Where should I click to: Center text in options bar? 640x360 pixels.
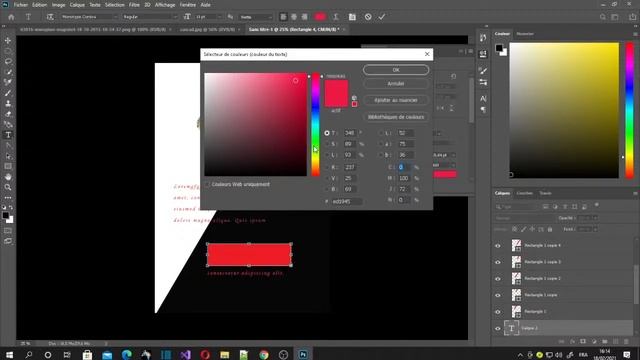[x=294, y=17]
